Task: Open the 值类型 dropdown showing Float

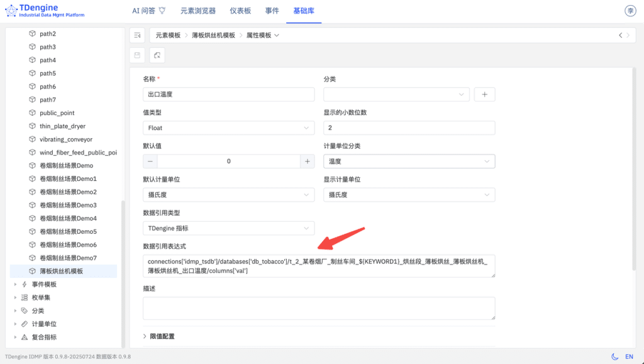Action: (x=228, y=128)
